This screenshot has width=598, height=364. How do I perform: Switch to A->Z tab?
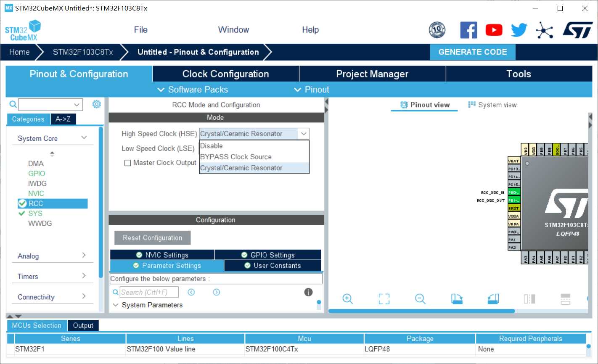(63, 119)
